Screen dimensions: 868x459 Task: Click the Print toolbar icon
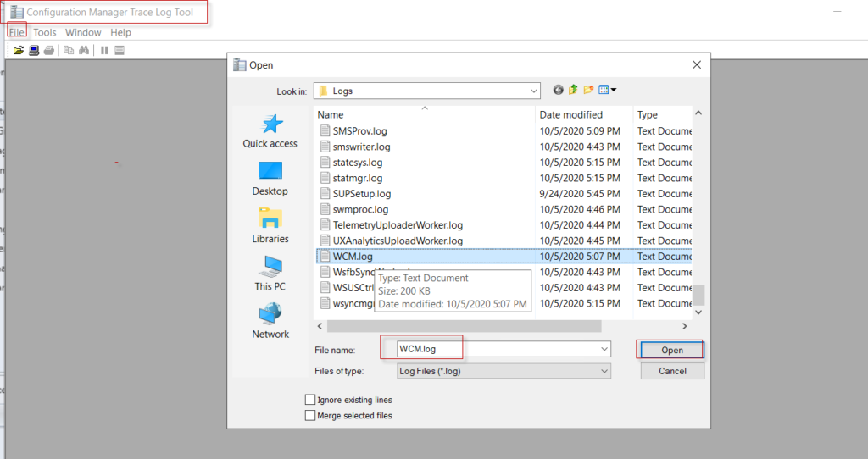[49, 50]
